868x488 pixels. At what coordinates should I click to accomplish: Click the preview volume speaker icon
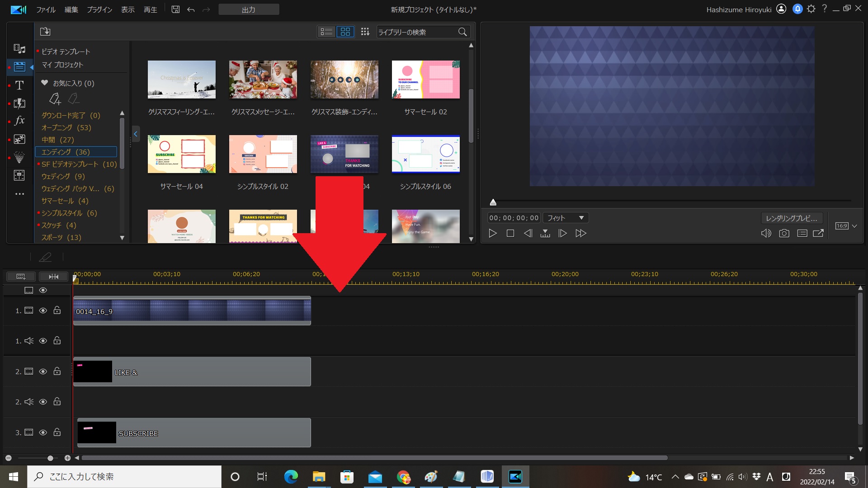click(766, 233)
